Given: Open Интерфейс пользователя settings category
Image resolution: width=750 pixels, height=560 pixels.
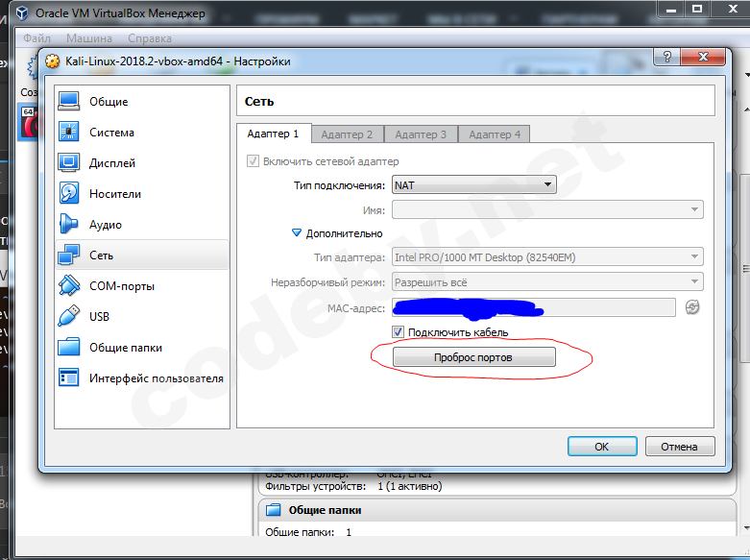Looking at the screenshot, I should tap(141, 378).
